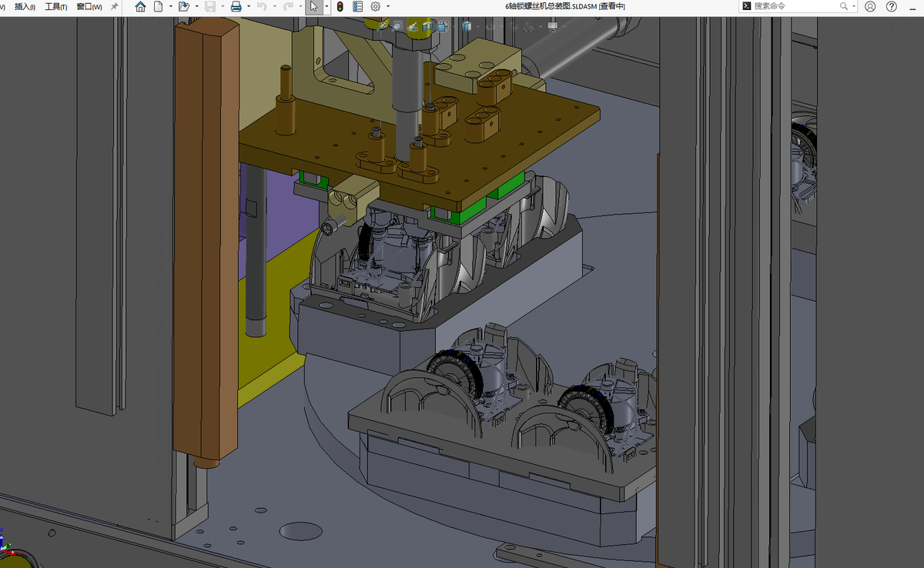Select Zoom to Area magnifier tool

[397, 26]
